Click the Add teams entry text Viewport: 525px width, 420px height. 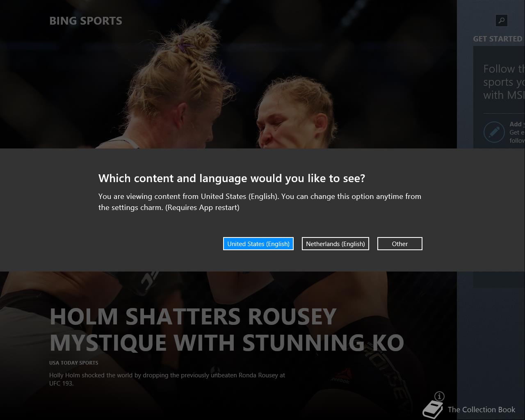point(517,132)
